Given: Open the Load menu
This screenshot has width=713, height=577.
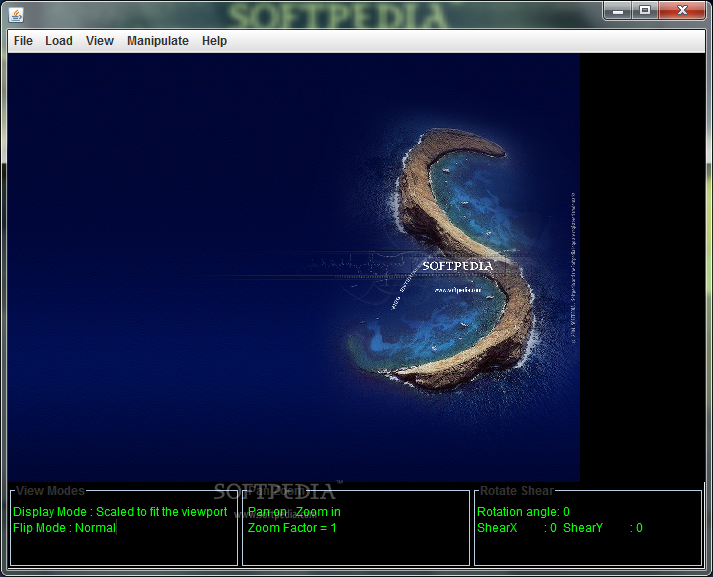Looking at the screenshot, I should click(59, 41).
